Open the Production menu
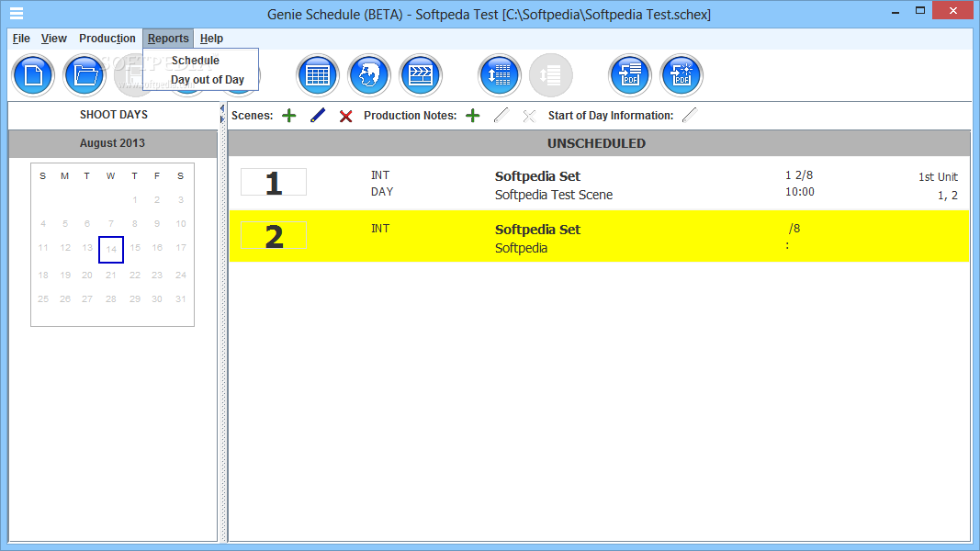 tap(107, 39)
